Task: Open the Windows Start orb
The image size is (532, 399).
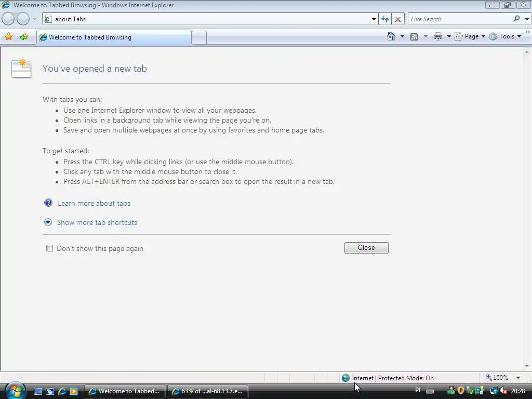Action: [15, 391]
